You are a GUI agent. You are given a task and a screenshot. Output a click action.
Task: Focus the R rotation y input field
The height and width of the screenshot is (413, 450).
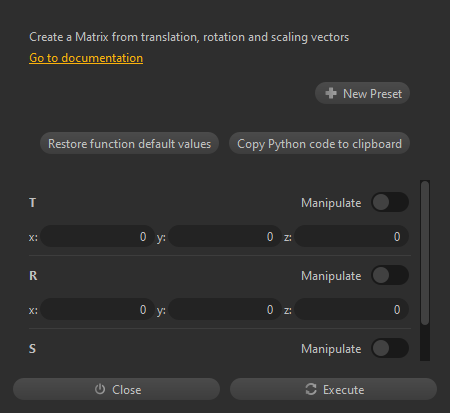click(x=225, y=309)
